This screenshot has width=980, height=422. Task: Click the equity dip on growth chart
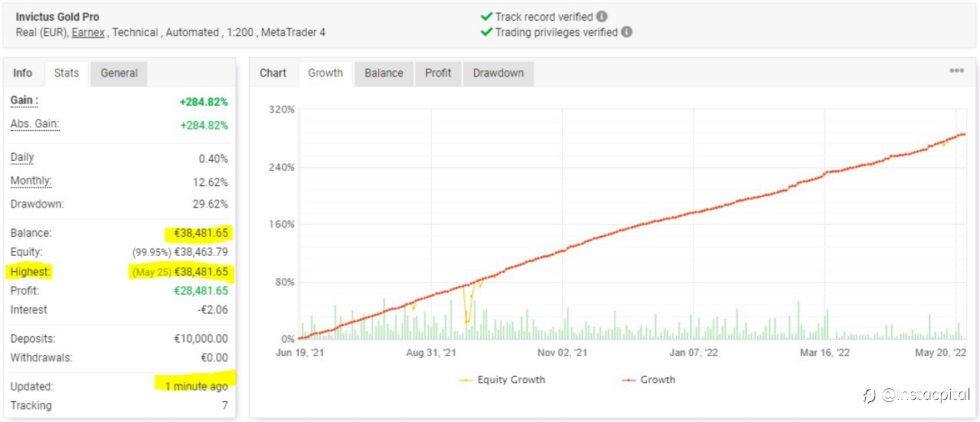[x=466, y=321]
